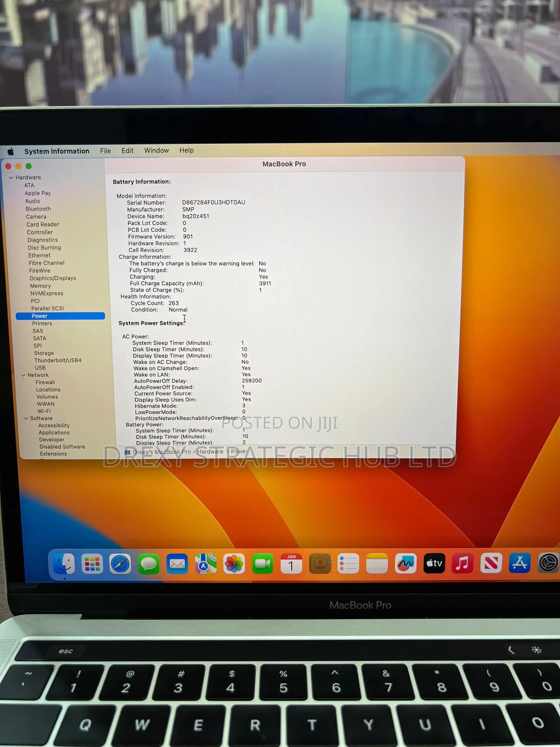Select Disc Burning entry
560x747 pixels.
44,248
